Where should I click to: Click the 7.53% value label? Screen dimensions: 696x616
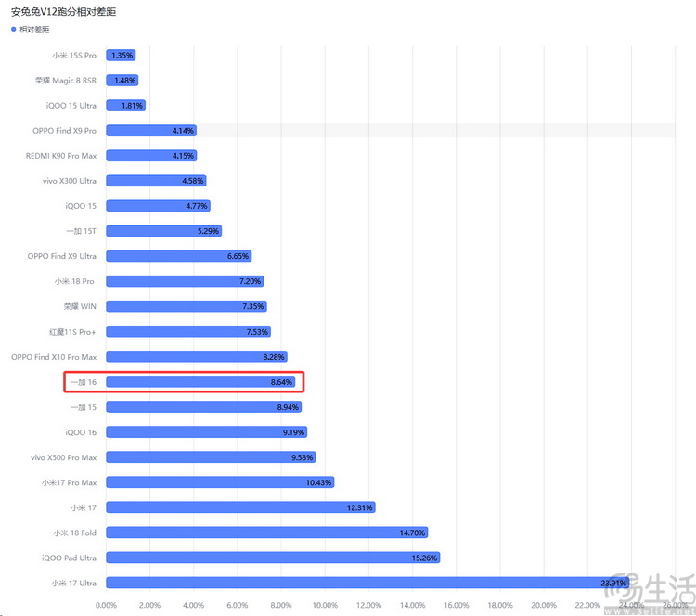[x=257, y=332]
